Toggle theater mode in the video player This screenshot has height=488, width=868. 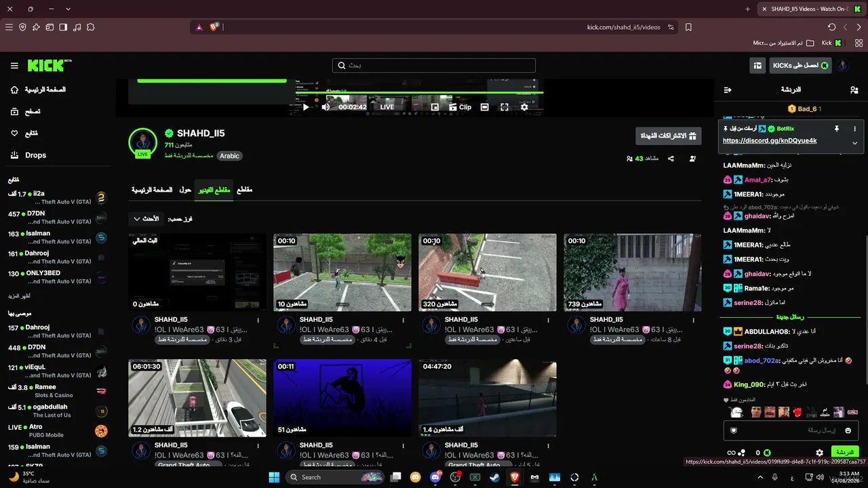pos(484,107)
